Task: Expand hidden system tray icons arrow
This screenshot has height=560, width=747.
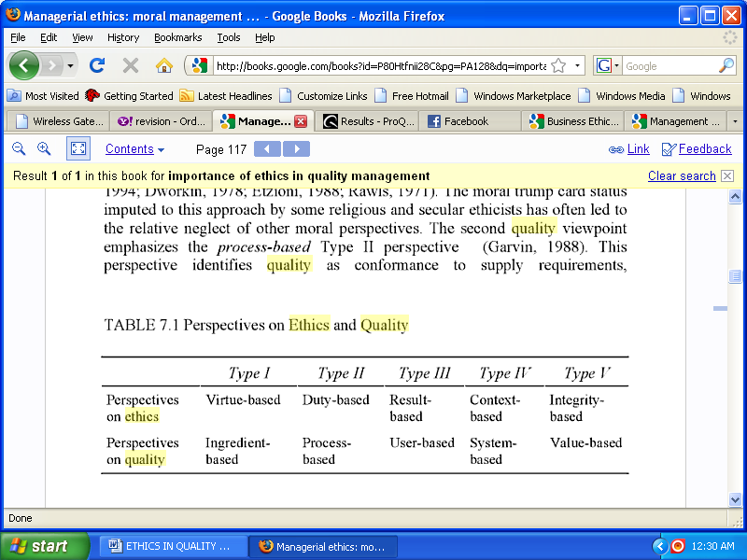Action: (x=659, y=546)
